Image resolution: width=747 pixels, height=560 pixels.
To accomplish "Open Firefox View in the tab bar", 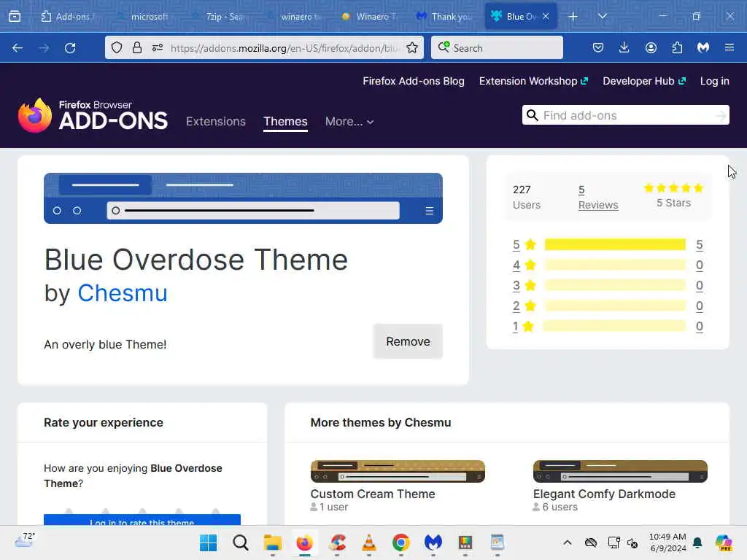I will point(15,17).
